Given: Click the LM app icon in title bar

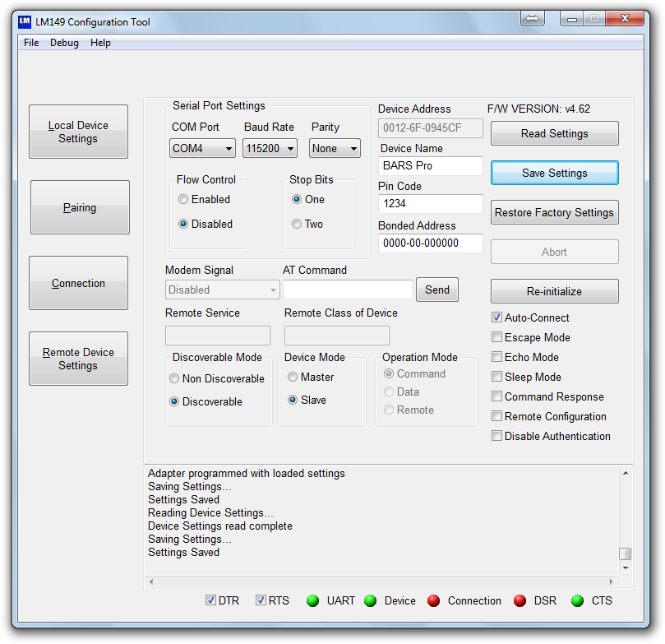Looking at the screenshot, I should (25, 21).
